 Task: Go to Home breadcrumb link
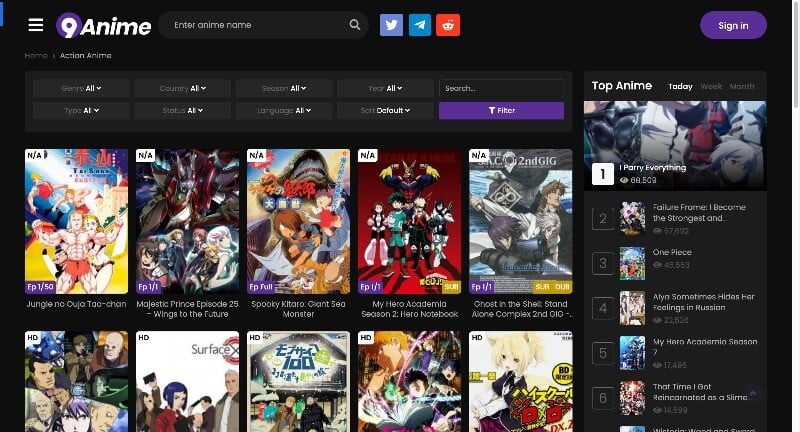tap(36, 56)
